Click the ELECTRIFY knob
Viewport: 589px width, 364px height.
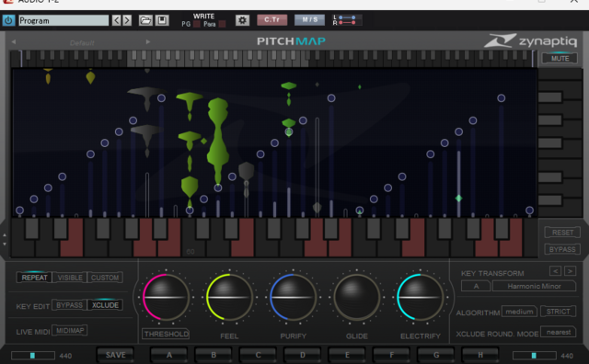click(420, 297)
